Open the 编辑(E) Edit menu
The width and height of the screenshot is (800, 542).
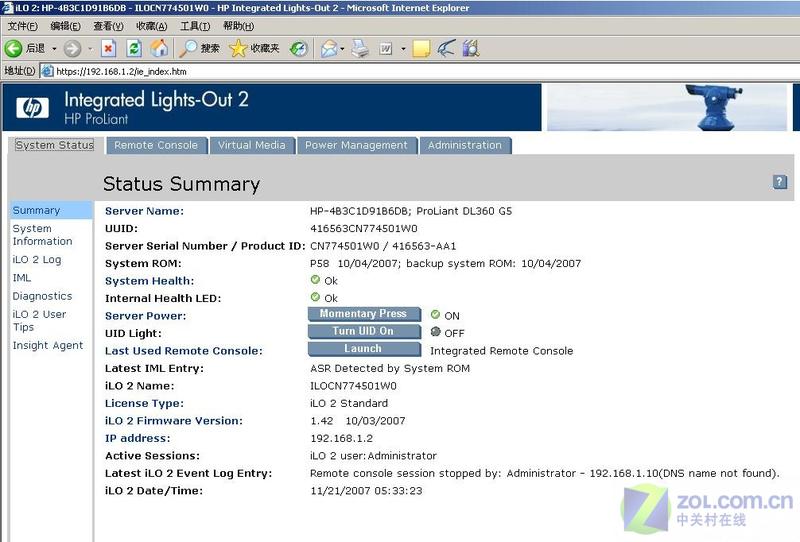pos(65,26)
